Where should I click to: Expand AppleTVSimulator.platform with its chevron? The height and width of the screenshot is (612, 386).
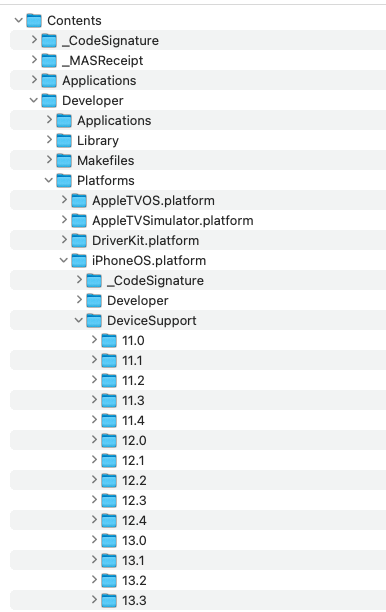64,219
